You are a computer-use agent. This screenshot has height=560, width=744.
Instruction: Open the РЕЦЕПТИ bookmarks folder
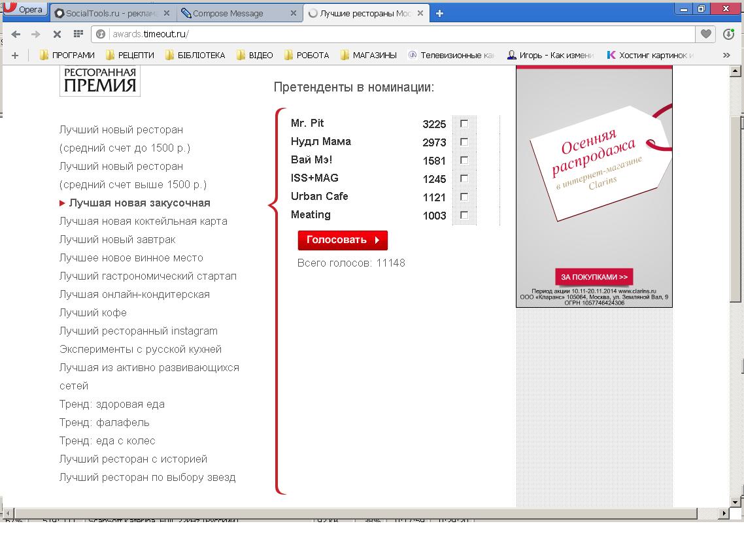129,56
